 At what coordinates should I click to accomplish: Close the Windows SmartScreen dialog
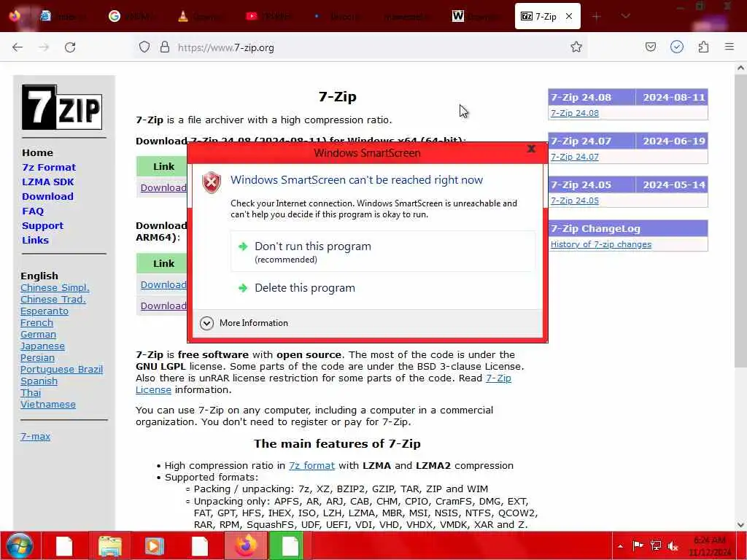[x=531, y=149]
